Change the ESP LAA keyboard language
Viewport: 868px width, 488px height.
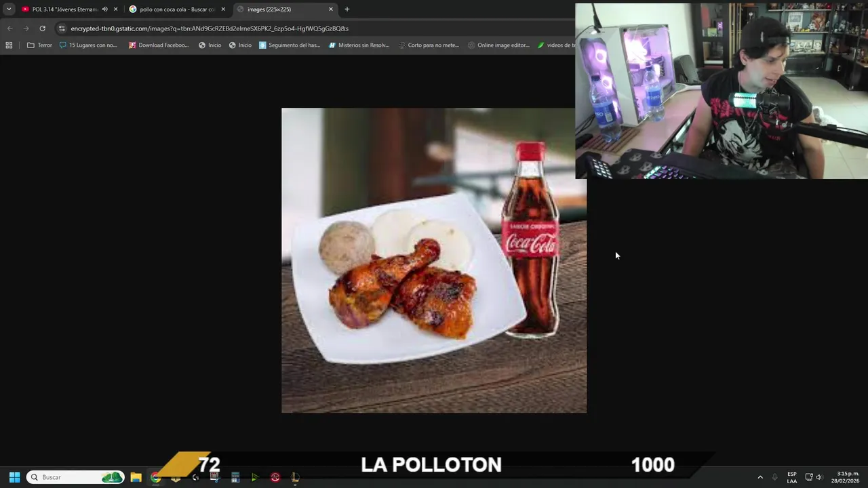[x=792, y=477]
